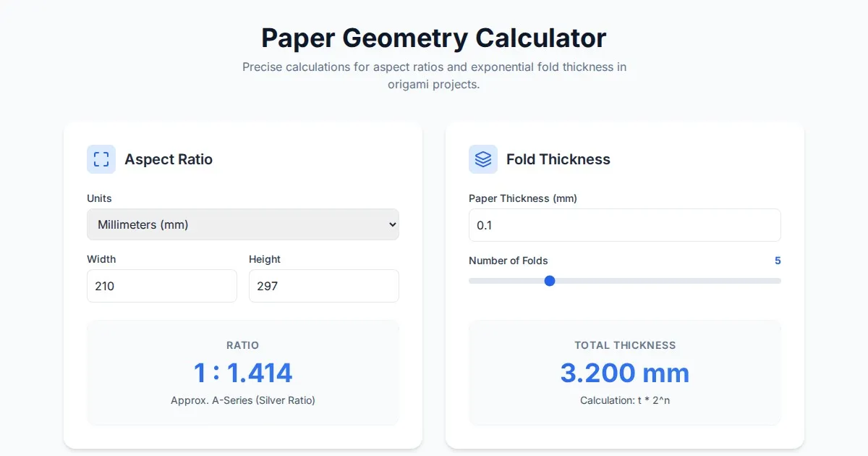Open the Units dropdown

coord(242,224)
